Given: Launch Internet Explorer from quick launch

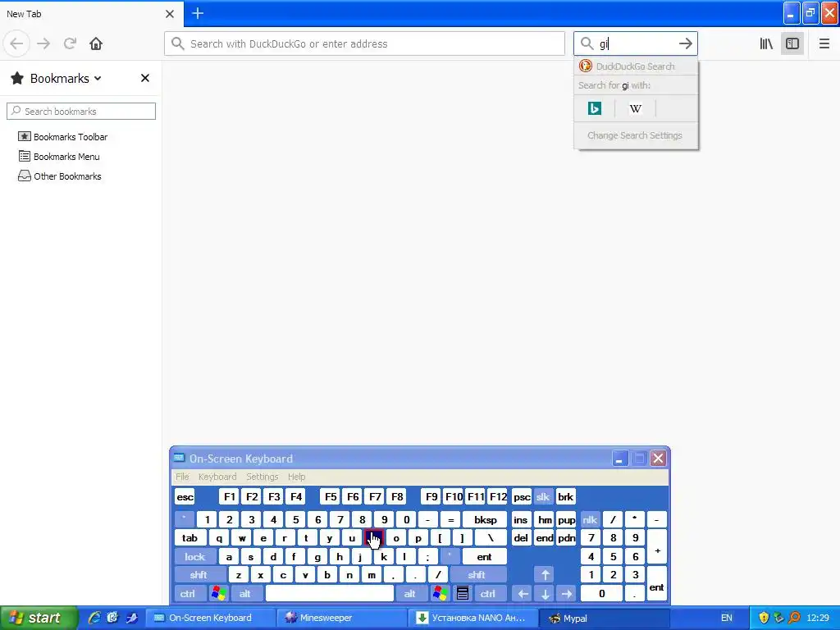Looking at the screenshot, I should pyautogui.click(x=94, y=618).
